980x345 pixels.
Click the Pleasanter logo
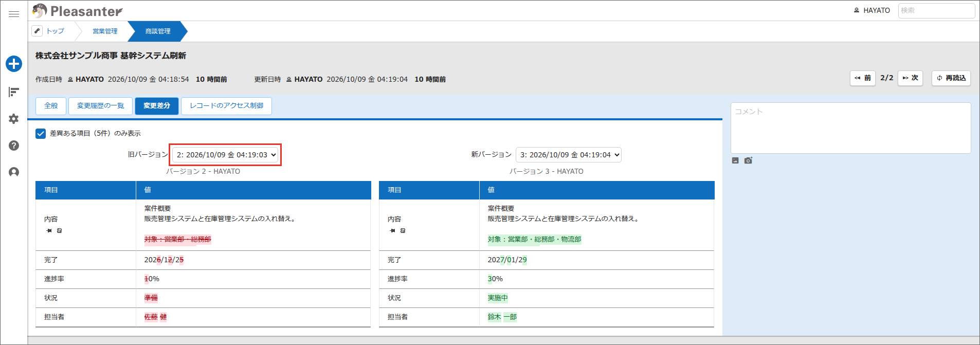pos(77,11)
